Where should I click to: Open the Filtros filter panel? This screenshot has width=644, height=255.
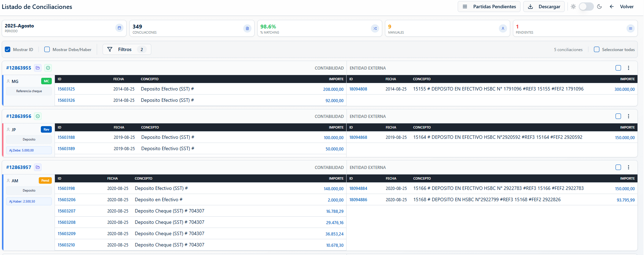127,49
